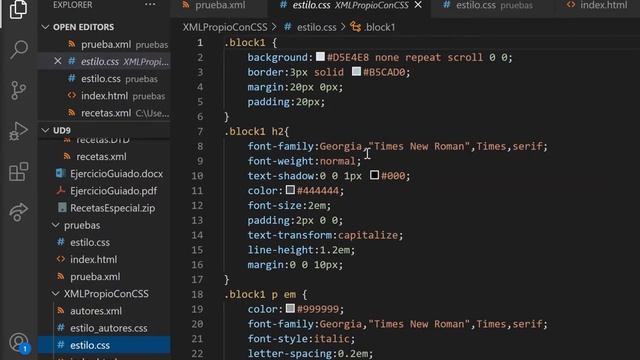Click the font-size:2em code line
This screenshot has height=360, width=640.
[x=289, y=205]
